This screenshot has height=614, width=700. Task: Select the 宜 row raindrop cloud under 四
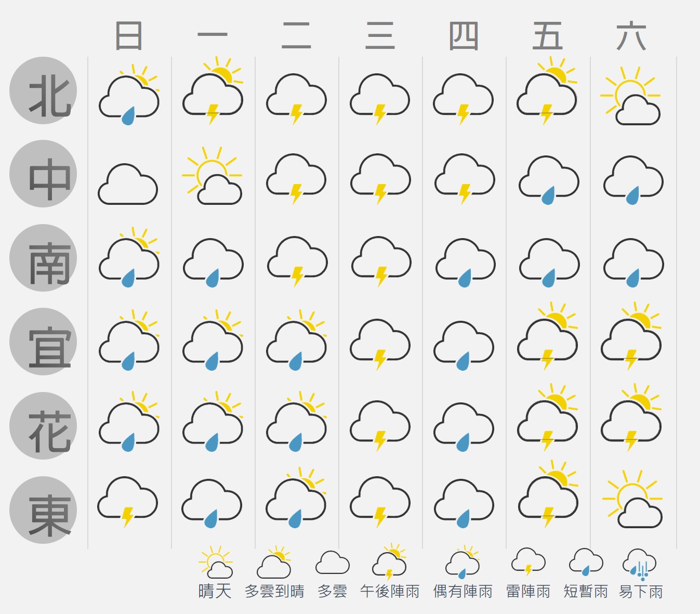pos(464,346)
